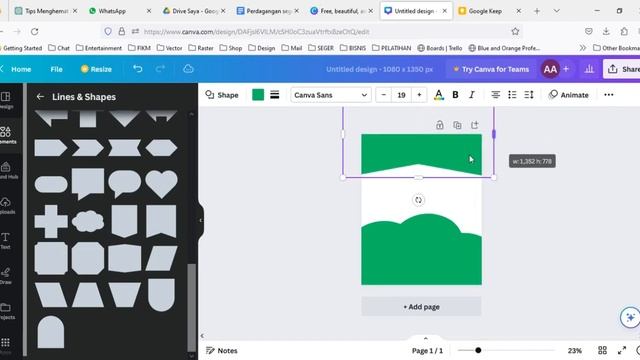Click the Animate button
The width and height of the screenshot is (640, 360).
point(569,95)
